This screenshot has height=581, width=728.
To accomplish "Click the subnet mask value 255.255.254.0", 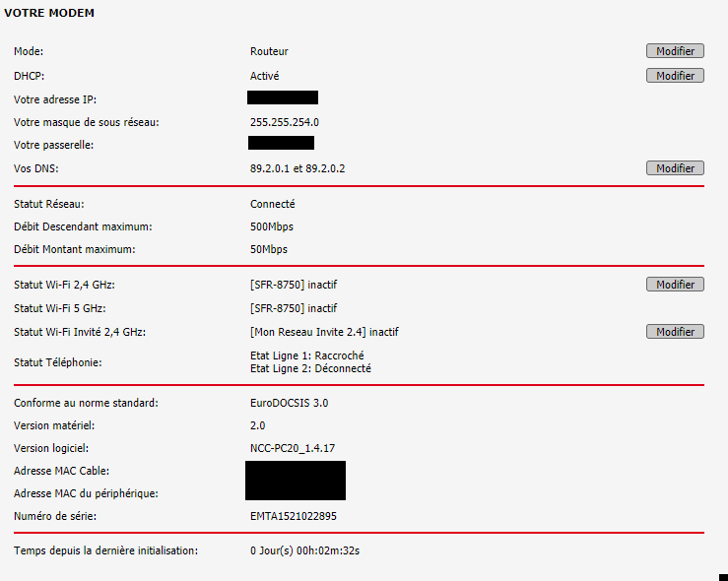I will tap(285, 122).
